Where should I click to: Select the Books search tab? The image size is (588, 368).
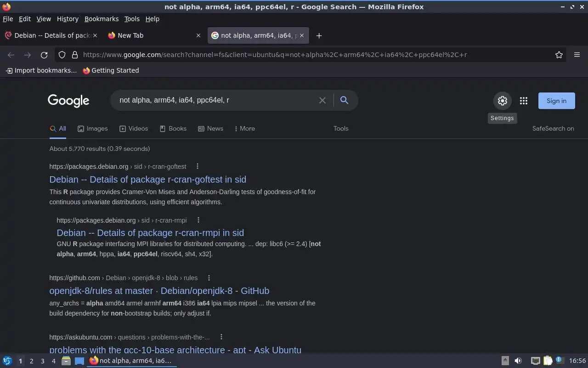pyautogui.click(x=173, y=129)
